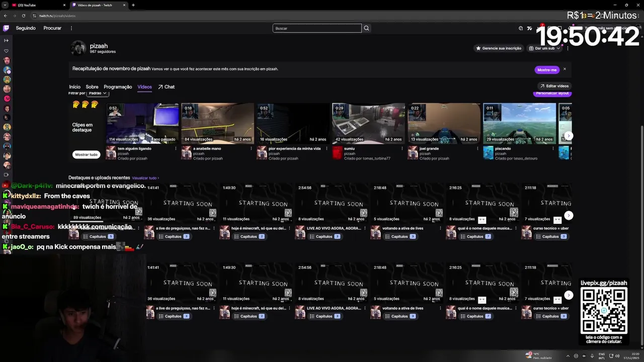Open the three-dot menu next to Procurar
644x362 pixels.
(x=71, y=28)
